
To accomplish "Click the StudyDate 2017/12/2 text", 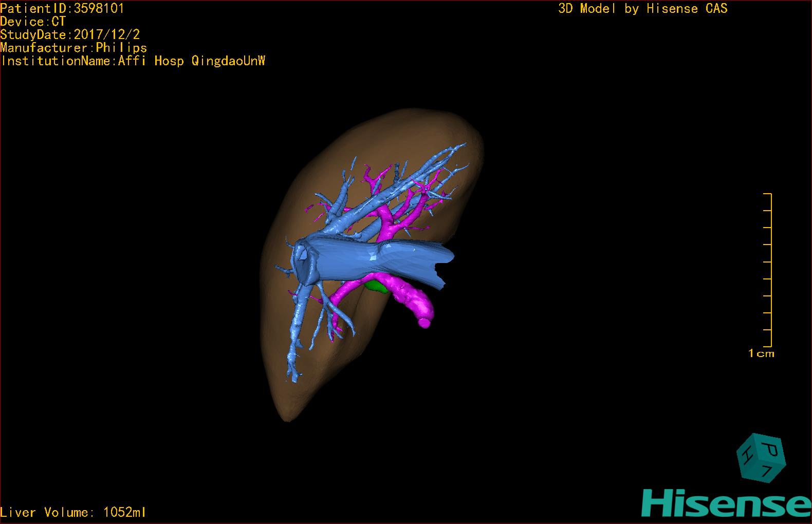I will [x=70, y=35].
